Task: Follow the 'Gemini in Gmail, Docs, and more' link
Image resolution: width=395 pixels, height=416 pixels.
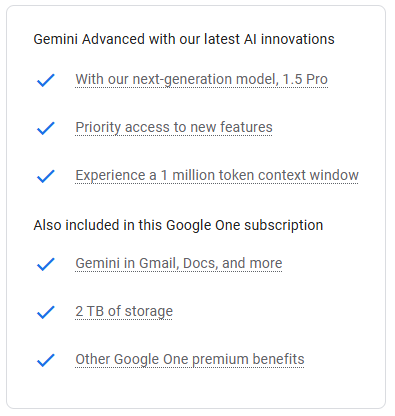Action: tap(179, 263)
